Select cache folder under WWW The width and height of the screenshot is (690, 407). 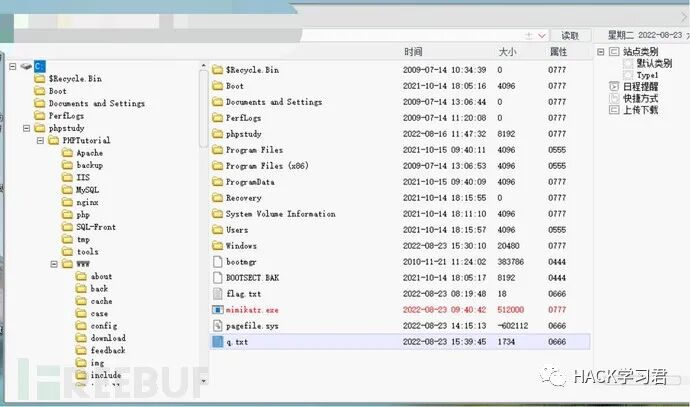pyautogui.click(x=101, y=301)
